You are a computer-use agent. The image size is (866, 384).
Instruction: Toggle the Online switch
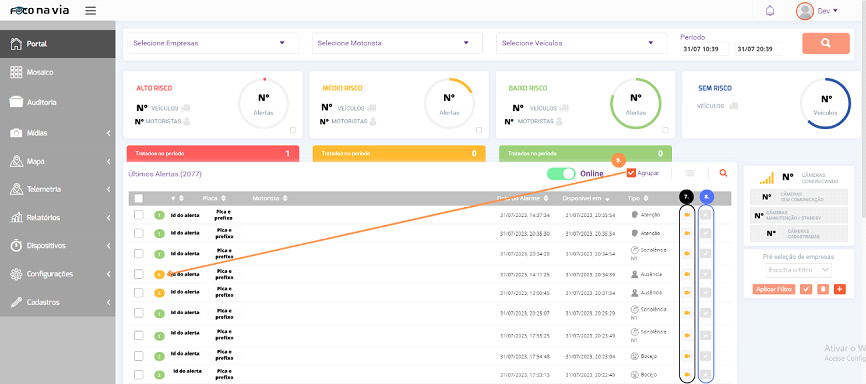[x=561, y=173]
